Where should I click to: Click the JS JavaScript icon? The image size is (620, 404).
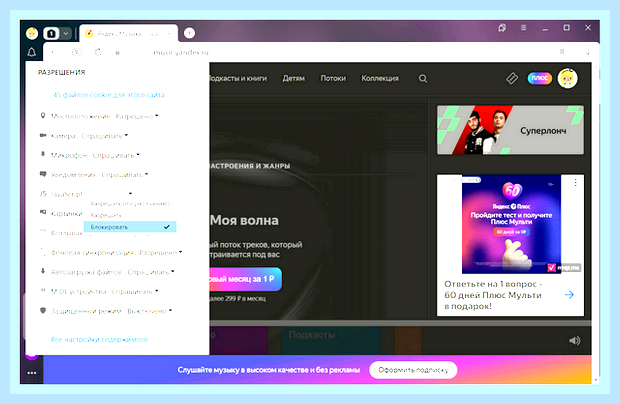click(x=43, y=194)
